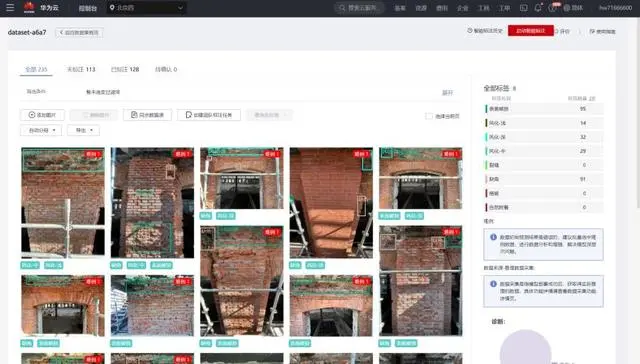Screen dimensions: 640x364
Task: Click the info icon in the upper tip box
Action: tap(493, 237)
